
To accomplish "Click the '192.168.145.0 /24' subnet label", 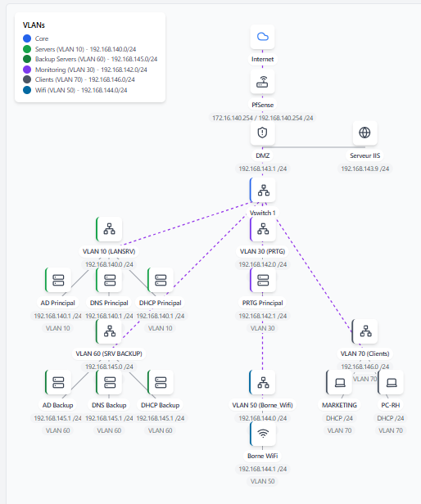I will point(109,367).
